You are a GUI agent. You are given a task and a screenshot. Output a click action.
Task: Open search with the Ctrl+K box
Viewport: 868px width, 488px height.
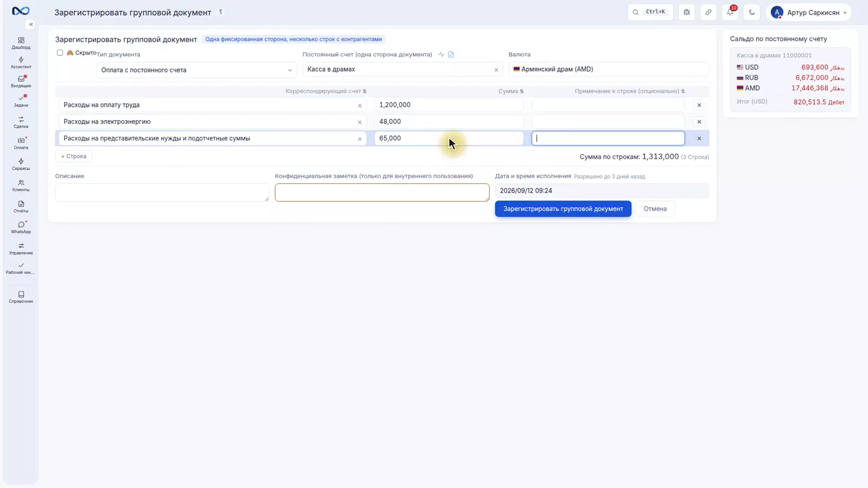pyautogui.click(x=650, y=12)
